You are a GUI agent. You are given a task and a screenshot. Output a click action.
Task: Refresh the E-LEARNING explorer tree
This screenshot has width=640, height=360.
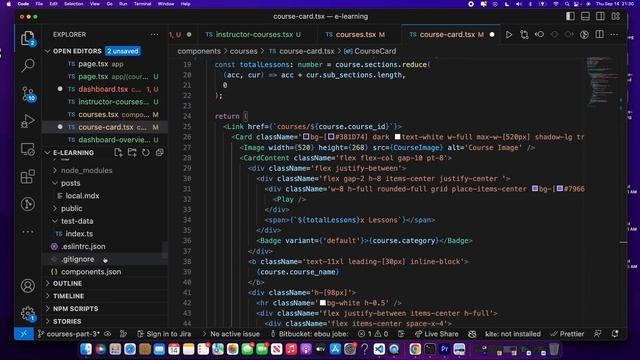[146, 152]
